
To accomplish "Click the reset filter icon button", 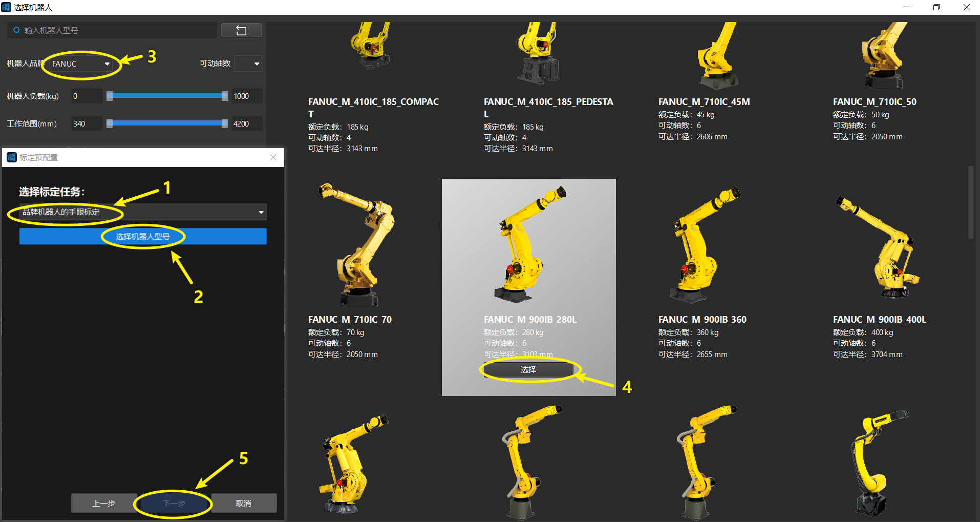I will (x=241, y=31).
